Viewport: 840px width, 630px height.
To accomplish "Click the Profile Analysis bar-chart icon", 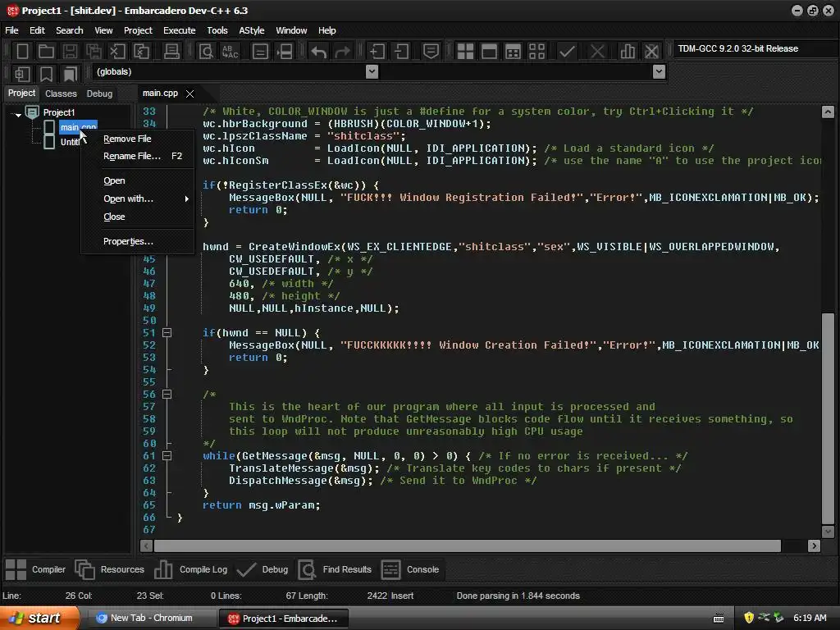I will (628, 52).
